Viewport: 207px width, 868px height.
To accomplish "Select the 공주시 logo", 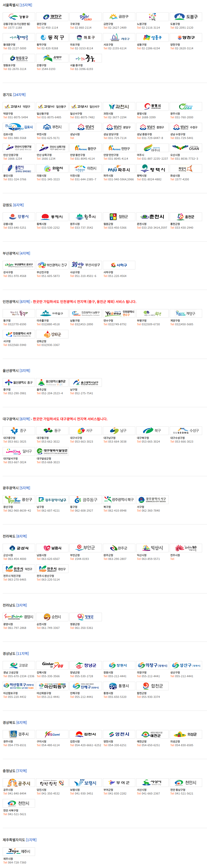I will 19,783.
